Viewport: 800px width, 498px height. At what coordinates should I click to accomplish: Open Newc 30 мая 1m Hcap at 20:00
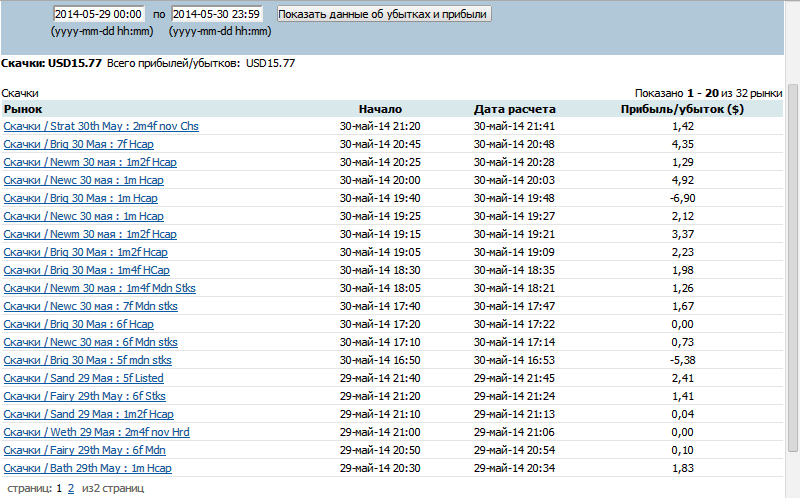[84, 180]
